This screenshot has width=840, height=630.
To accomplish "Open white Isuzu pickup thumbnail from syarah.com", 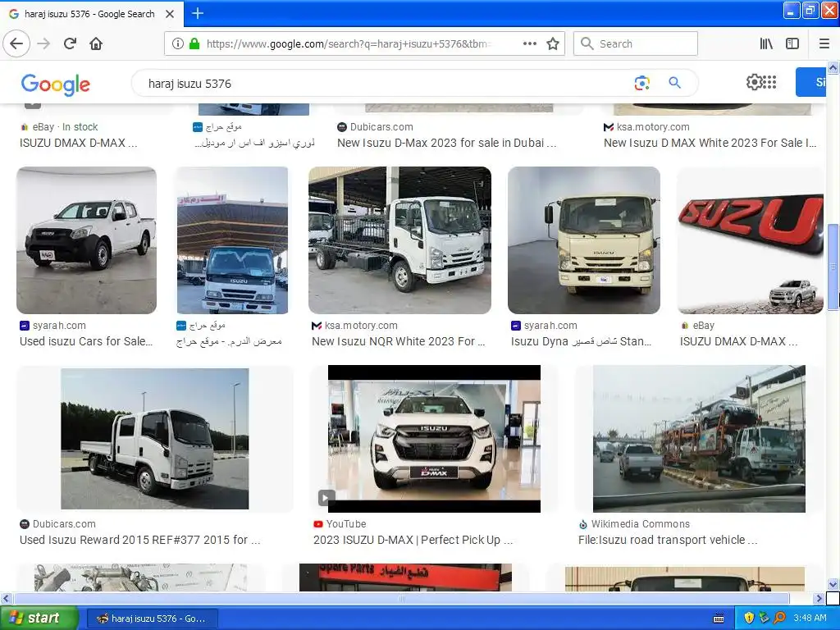I will tap(87, 240).
